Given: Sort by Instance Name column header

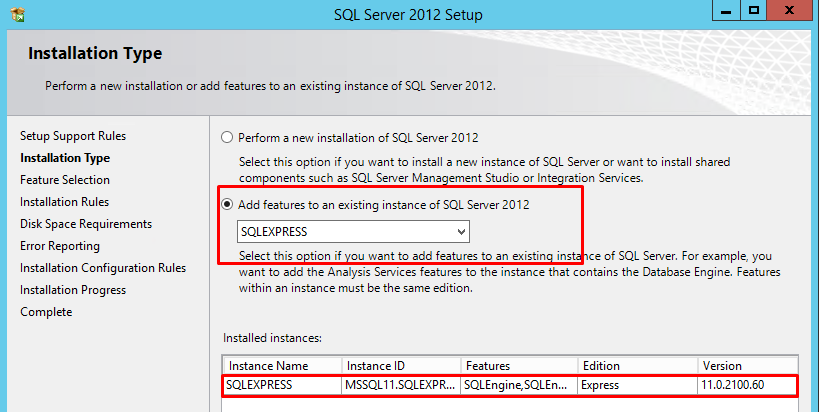Looking at the screenshot, I should click(283, 366).
